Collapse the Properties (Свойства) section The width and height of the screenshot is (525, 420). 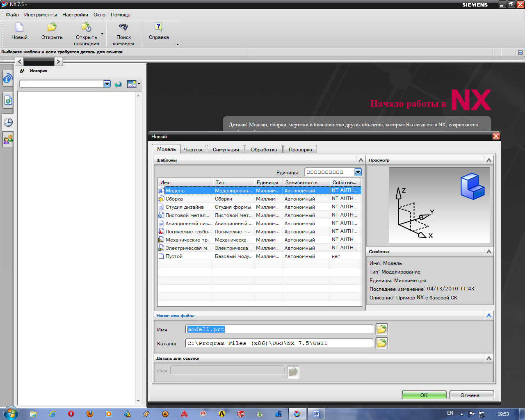click(x=489, y=251)
